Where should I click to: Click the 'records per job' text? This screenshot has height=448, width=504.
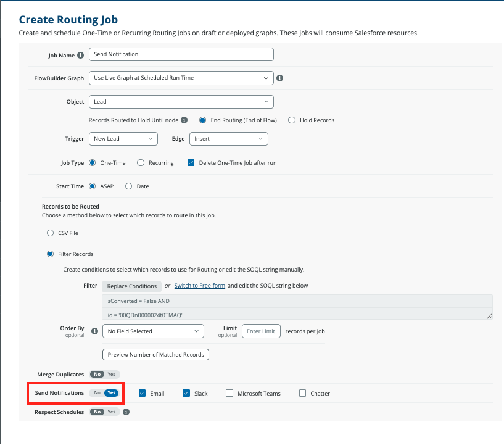[305, 331]
